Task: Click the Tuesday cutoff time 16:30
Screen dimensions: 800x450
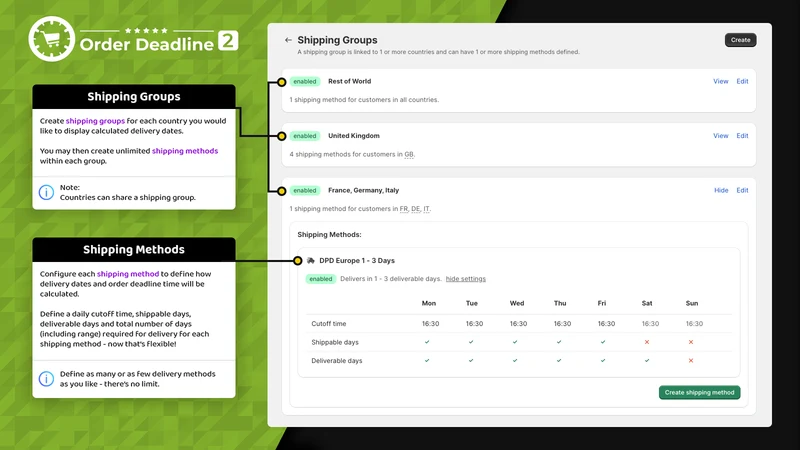Action: [474, 323]
